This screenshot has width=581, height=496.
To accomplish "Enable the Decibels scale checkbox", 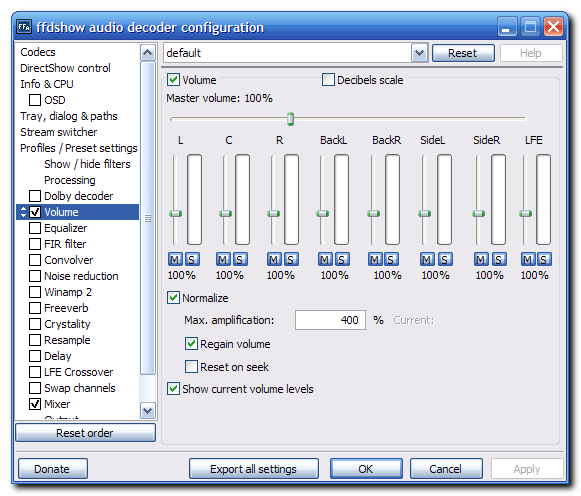I will 328,80.
